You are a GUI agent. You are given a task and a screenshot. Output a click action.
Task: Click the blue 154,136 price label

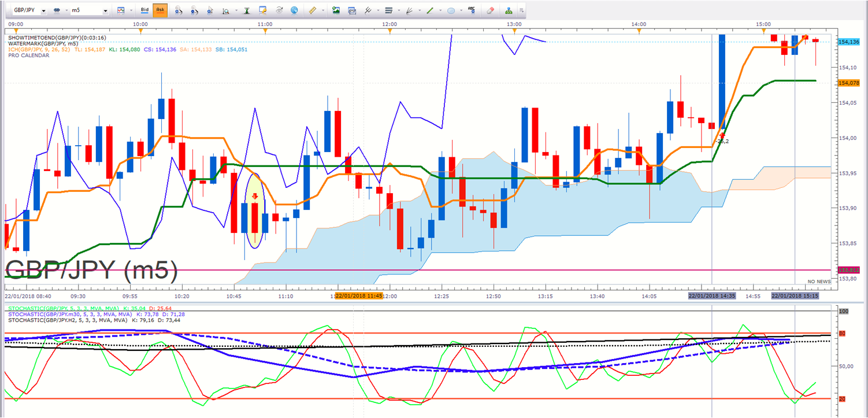coord(848,42)
